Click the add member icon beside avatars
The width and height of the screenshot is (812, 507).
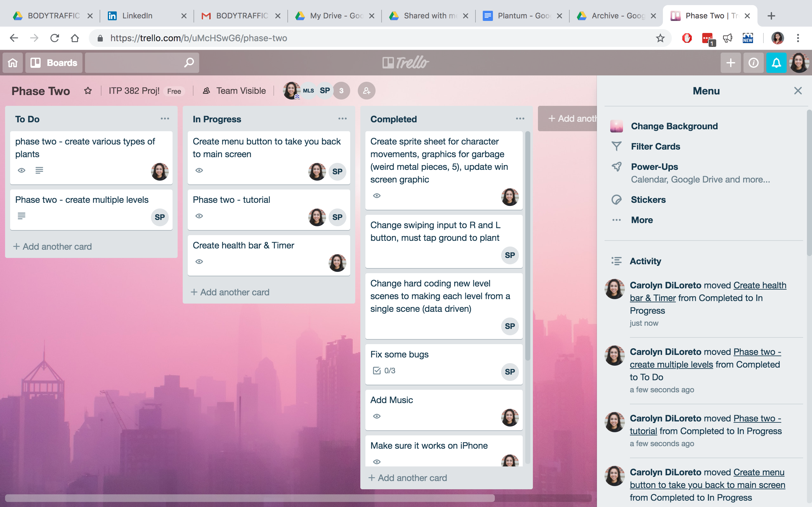point(366,91)
